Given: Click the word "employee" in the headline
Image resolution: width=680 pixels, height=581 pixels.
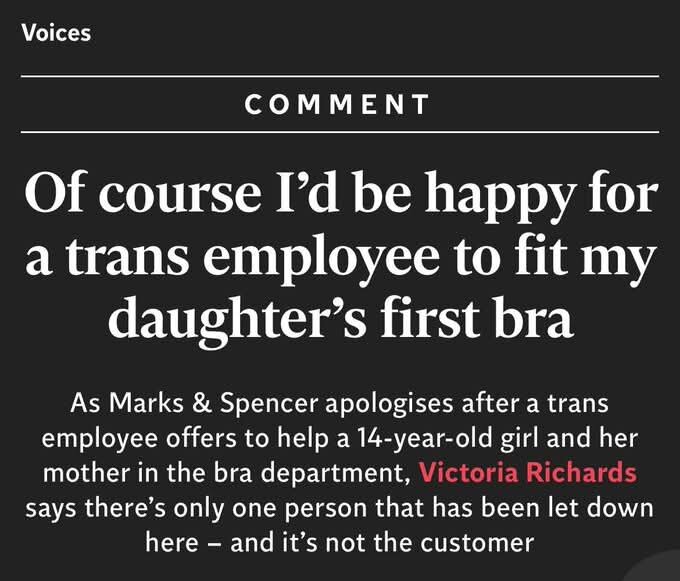Looking at the screenshot, I should 317,257.
